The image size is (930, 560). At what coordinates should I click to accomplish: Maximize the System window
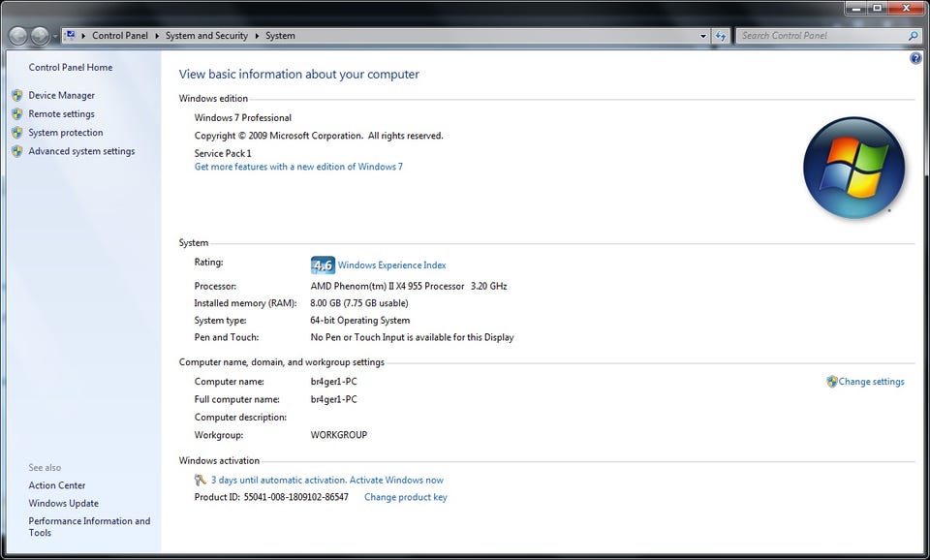[x=878, y=9]
